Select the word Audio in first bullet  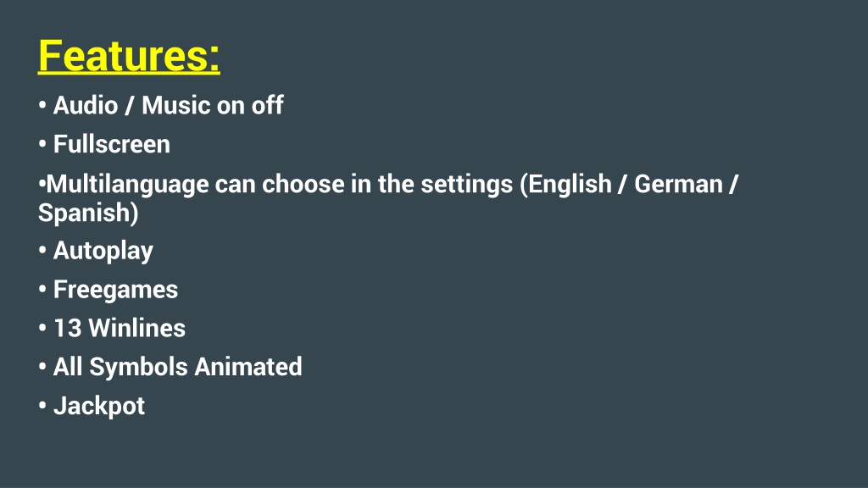(86, 105)
